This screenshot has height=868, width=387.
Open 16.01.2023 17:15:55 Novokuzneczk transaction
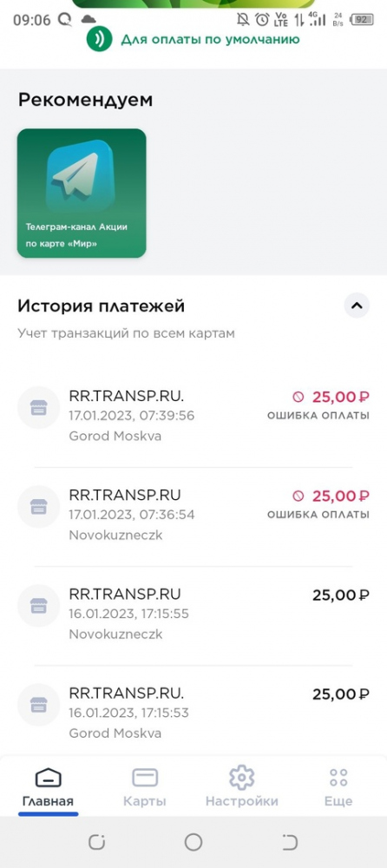[193, 615]
